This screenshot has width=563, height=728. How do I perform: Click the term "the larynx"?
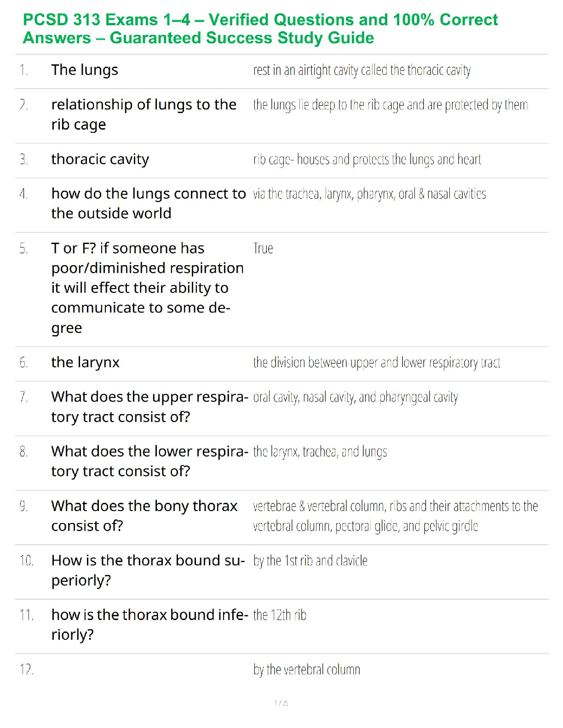[x=85, y=362]
